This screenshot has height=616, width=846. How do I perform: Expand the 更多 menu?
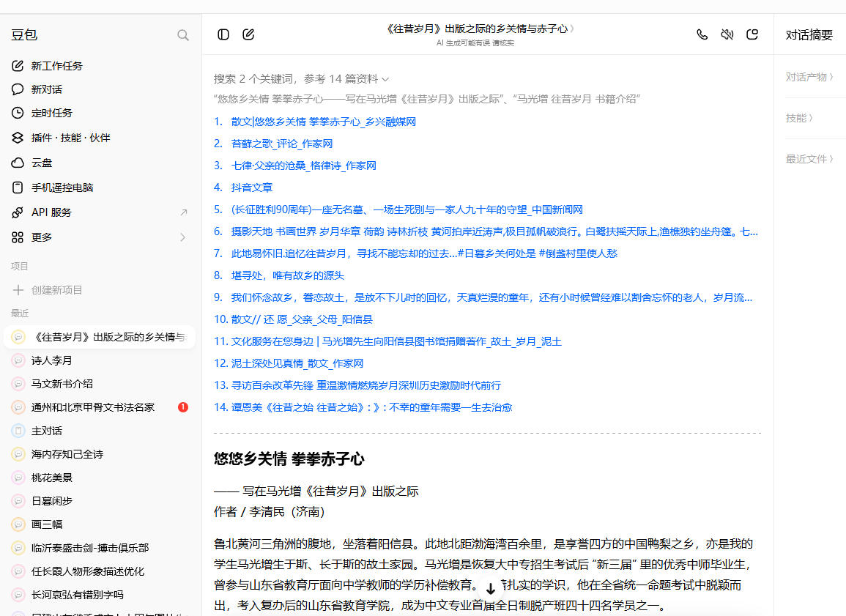[x=100, y=237]
